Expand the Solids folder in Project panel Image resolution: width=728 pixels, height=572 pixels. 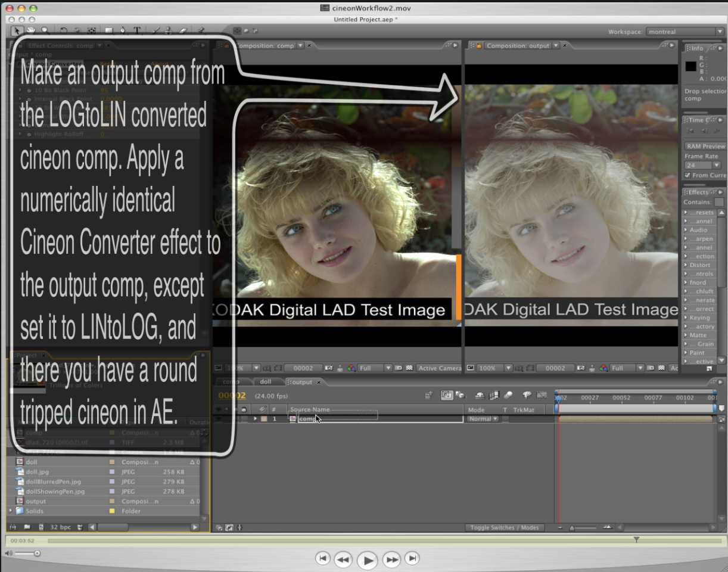point(10,511)
